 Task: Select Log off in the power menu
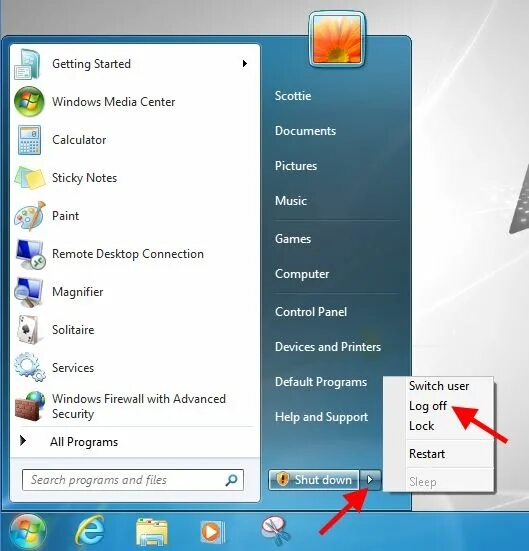[427, 406]
